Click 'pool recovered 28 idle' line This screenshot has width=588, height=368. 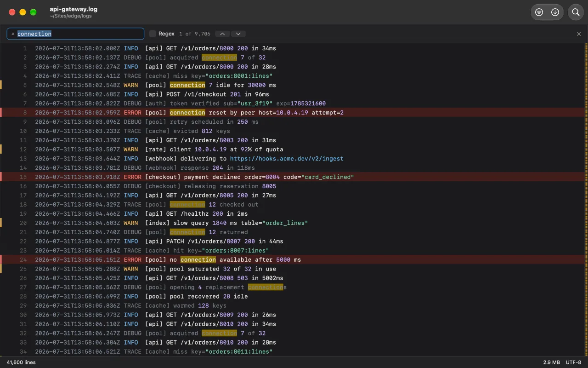coord(294,297)
